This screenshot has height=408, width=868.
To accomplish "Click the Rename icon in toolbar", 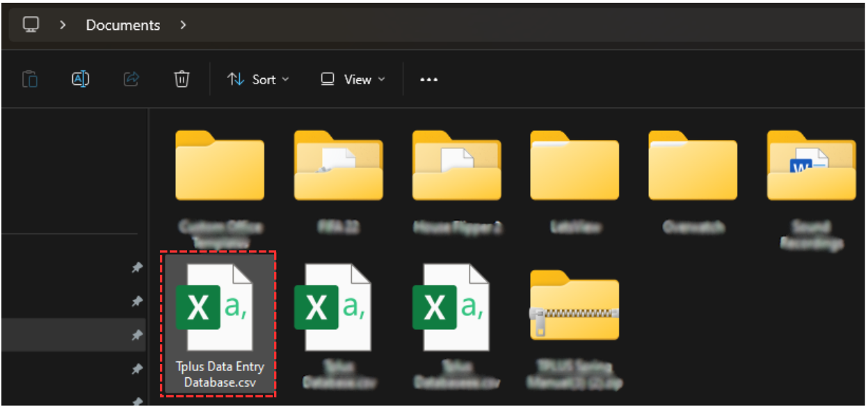I will tap(81, 79).
